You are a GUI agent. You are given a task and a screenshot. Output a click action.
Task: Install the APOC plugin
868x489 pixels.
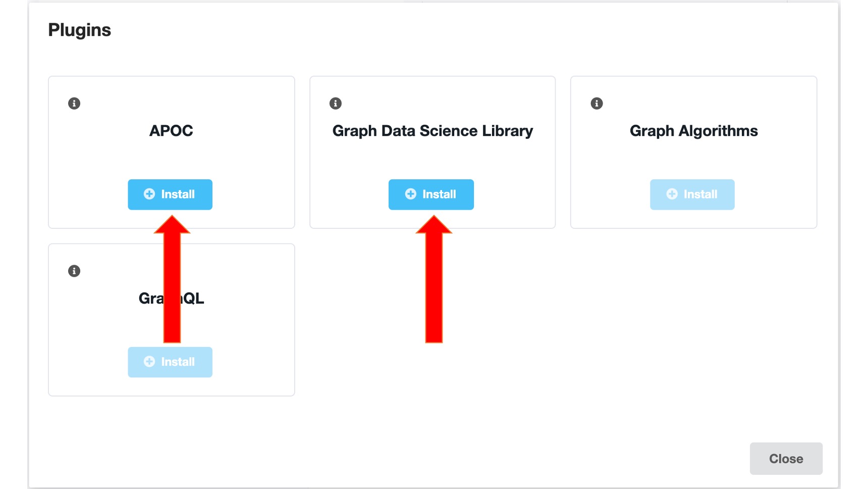(x=170, y=194)
